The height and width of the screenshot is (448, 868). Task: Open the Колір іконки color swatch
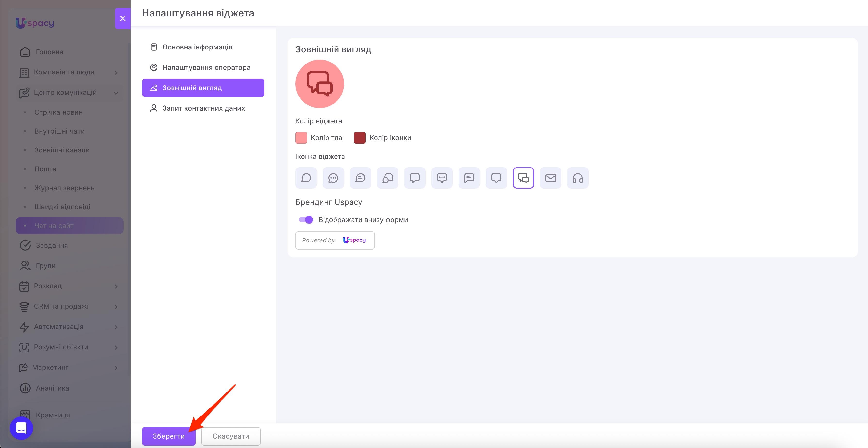[360, 138]
